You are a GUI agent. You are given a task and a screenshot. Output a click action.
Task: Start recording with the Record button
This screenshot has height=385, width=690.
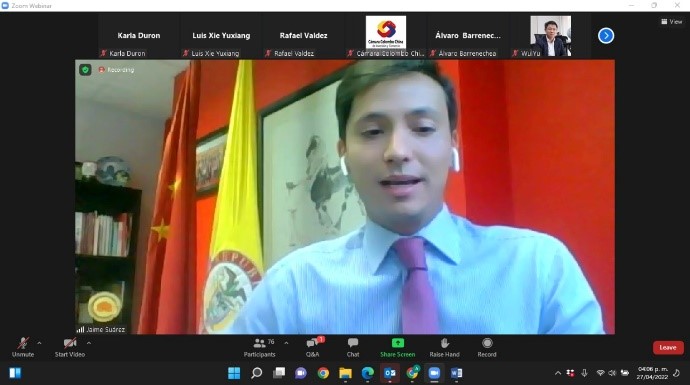487,347
